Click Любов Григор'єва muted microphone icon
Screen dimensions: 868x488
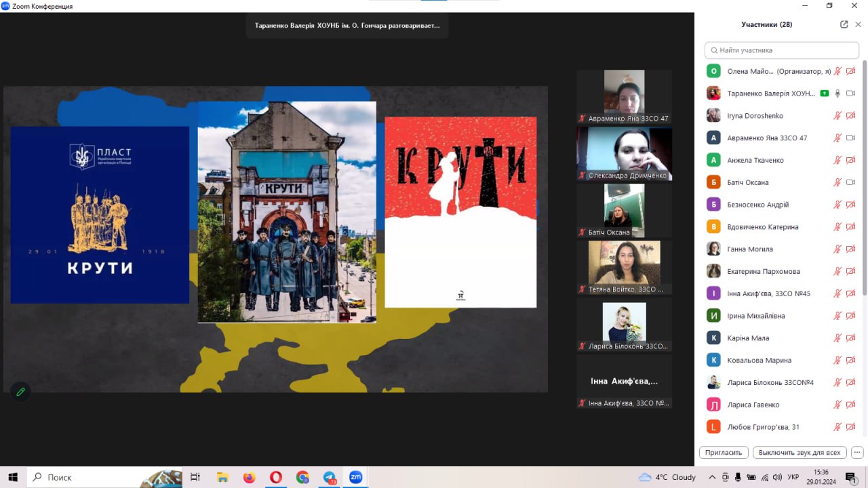(x=837, y=427)
